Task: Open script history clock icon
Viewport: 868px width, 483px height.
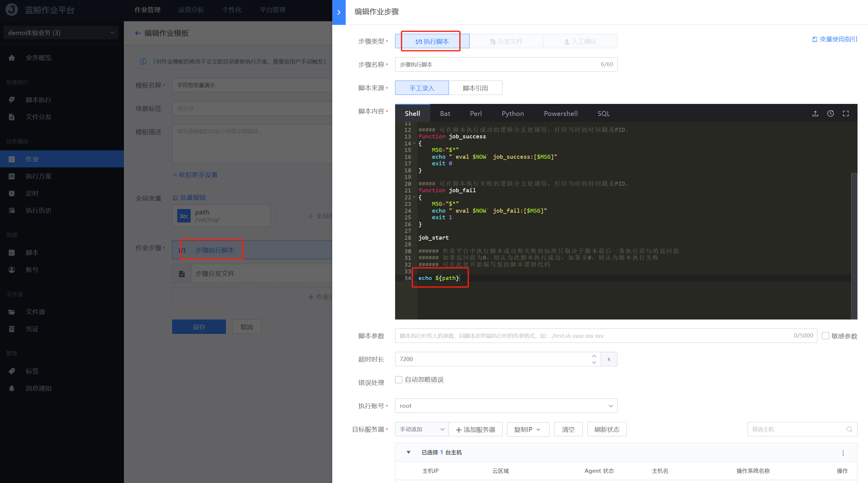Action: click(831, 113)
